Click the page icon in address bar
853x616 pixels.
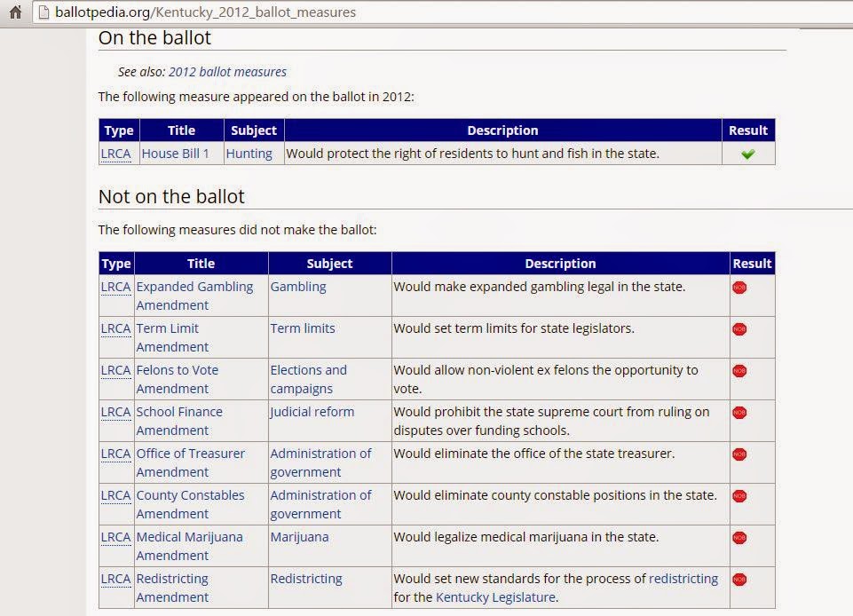pos(43,12)
